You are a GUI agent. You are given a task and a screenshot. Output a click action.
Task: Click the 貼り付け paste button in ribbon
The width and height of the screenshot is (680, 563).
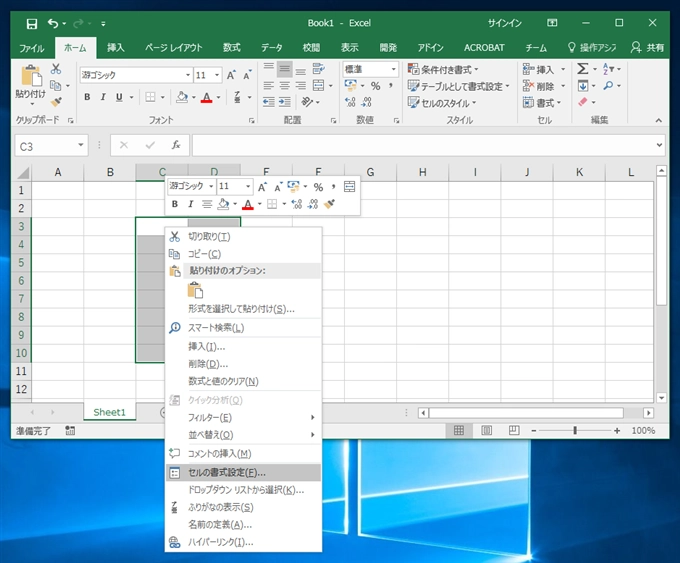tap(31, 86)
